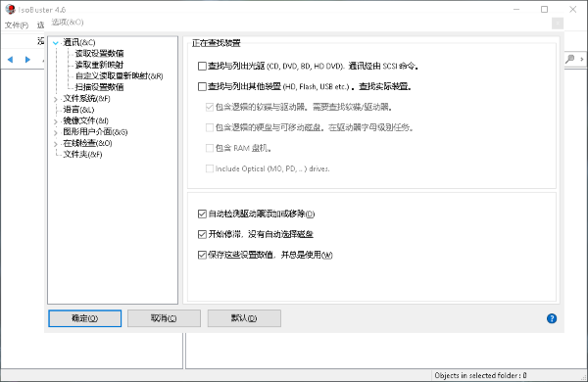
Task: Select 读取设置数值 in the tree
Action: [99, 53]
